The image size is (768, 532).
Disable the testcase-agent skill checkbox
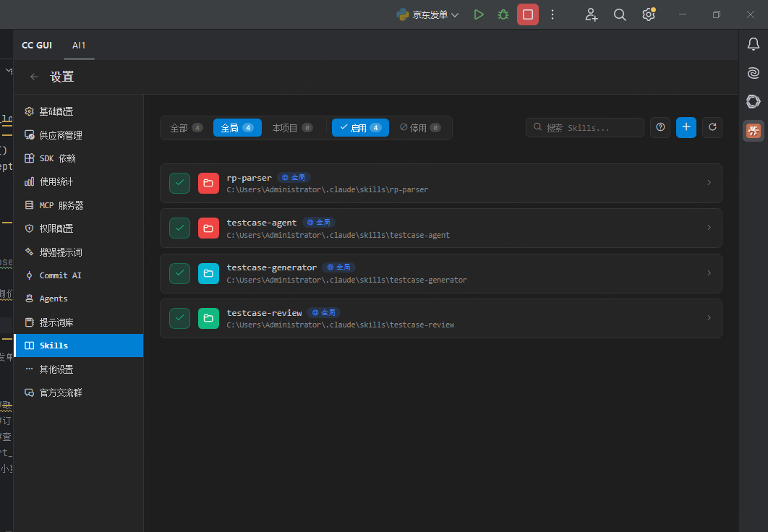pos(180,228)
